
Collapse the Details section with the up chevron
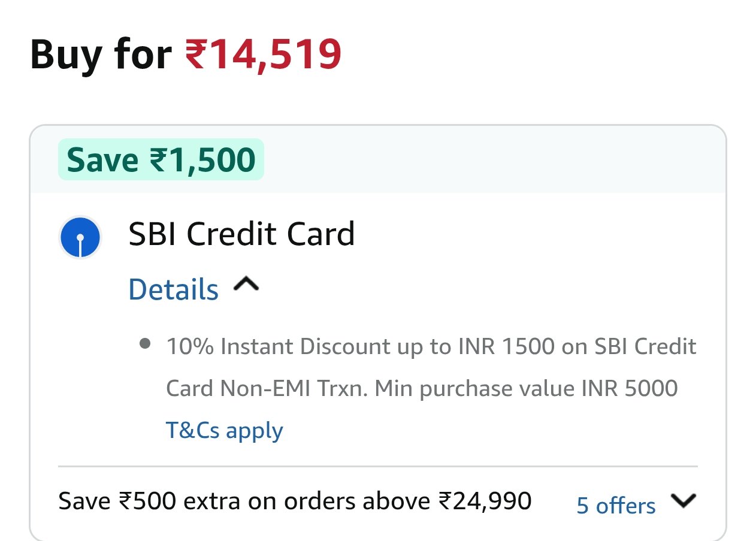coord(246,286)
